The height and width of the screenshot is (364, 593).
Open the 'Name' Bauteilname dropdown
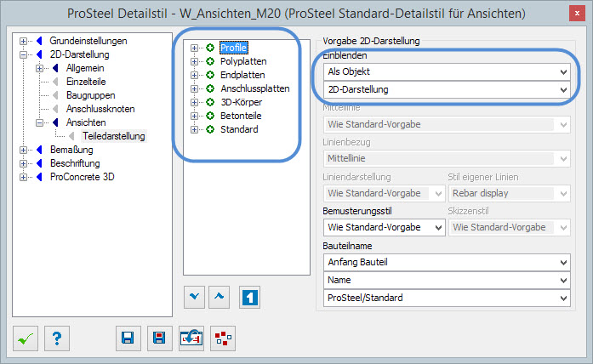447,280
